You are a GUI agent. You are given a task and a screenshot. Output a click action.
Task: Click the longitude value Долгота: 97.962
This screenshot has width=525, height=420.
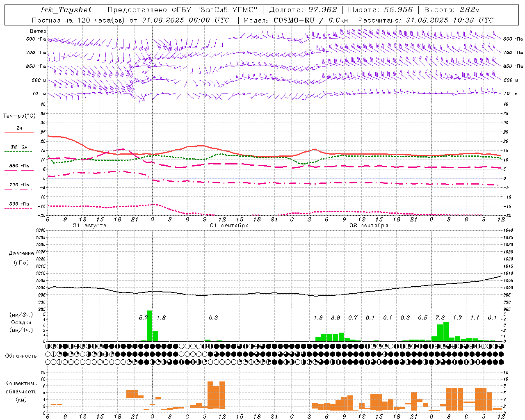[303, 10]
